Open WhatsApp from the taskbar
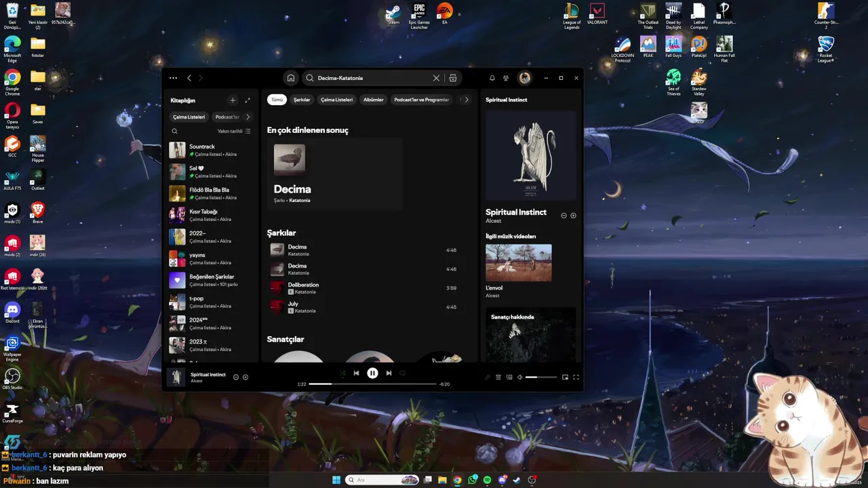Viewport: 868px width, 488px height. pos(473,480)
